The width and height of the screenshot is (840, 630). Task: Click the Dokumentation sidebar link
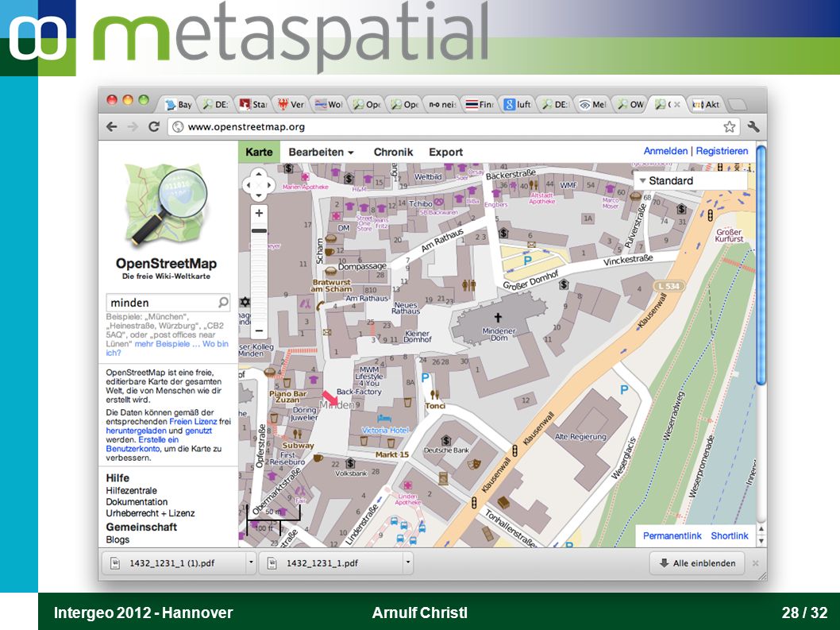tap(137, 502)
